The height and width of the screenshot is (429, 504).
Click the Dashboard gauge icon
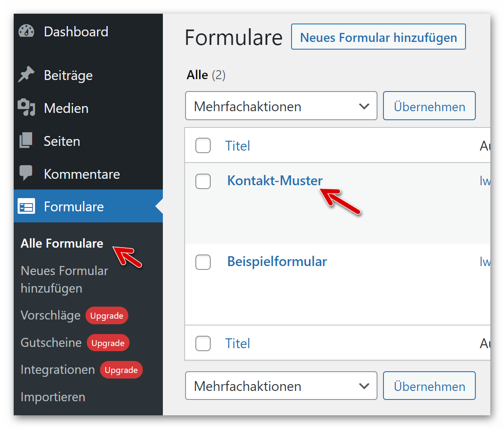[26, 32]
